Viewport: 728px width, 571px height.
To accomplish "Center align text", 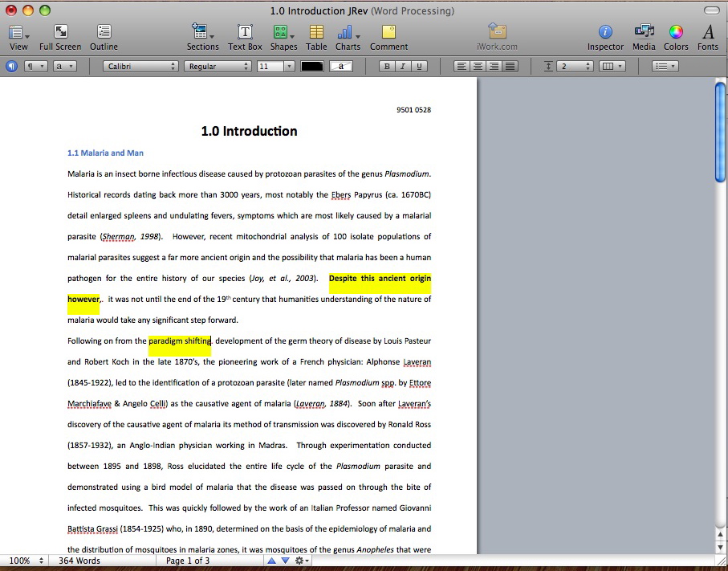I will pos(478,67).
